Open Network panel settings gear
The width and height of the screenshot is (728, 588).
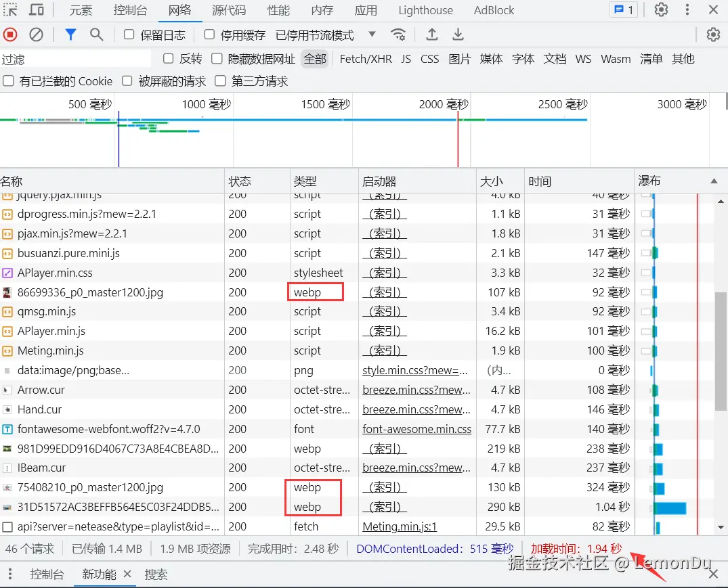click(x=713, y=35)
